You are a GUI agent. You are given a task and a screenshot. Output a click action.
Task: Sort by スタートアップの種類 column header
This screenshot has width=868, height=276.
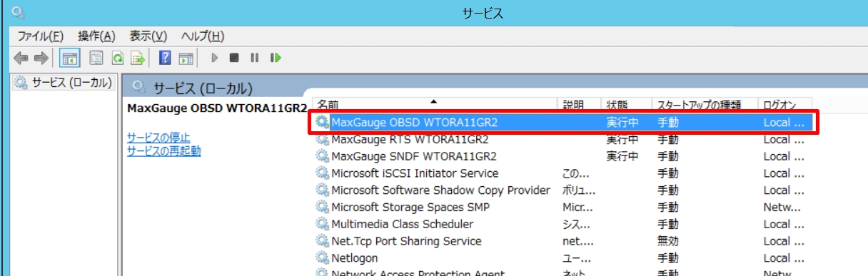tap(705, 105)
